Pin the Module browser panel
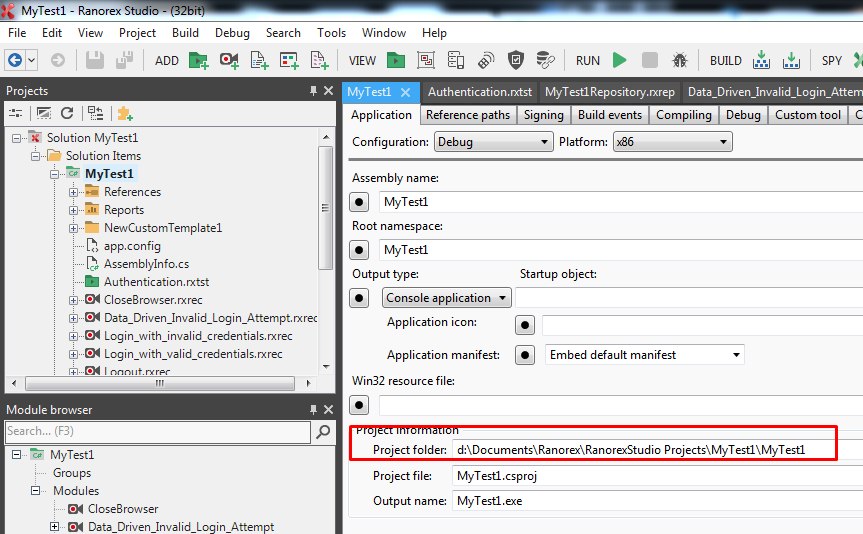863x534 pixels. click(x=313, y=410)
